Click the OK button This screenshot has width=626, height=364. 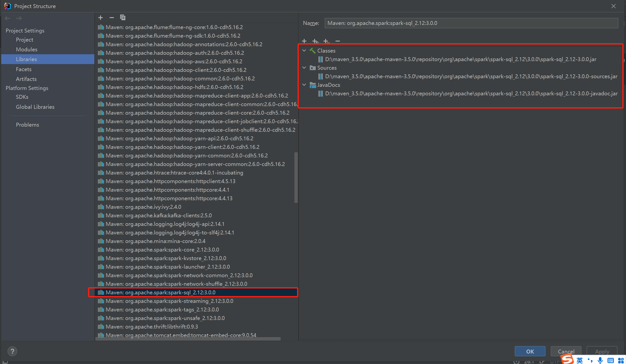click(530, 351)
